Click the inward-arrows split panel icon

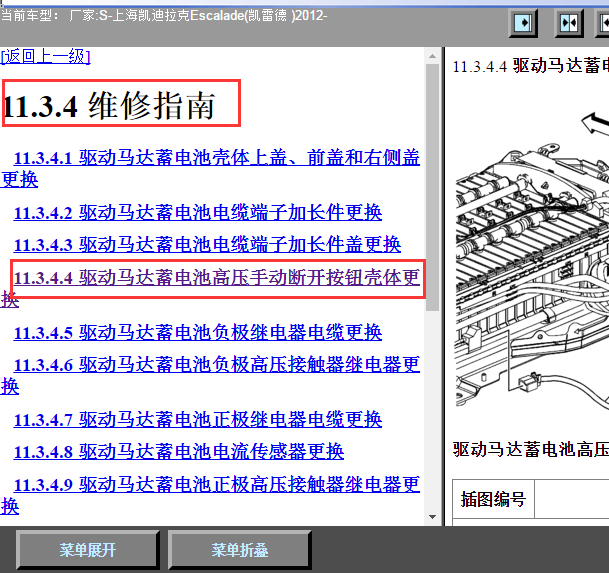click(x=569, y=23)
